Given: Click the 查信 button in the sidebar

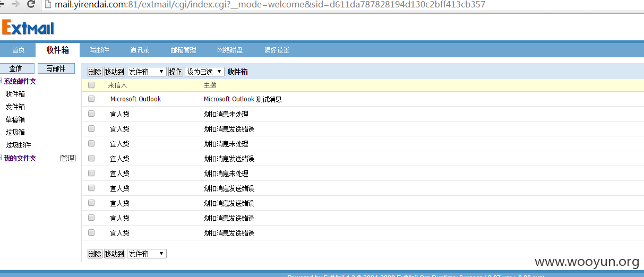Looking at the screenshot, I should click(x=17, y=68).
